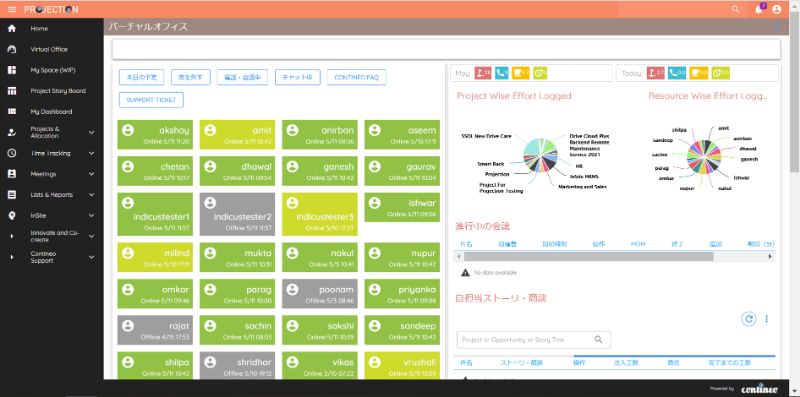Click the 本日の予定 button
Viewport: 800px width, 397px height.
[x=142, y=77]
